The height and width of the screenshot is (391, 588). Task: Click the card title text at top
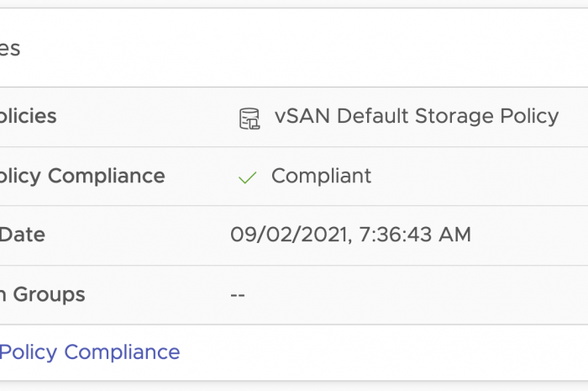pos(10,48)
